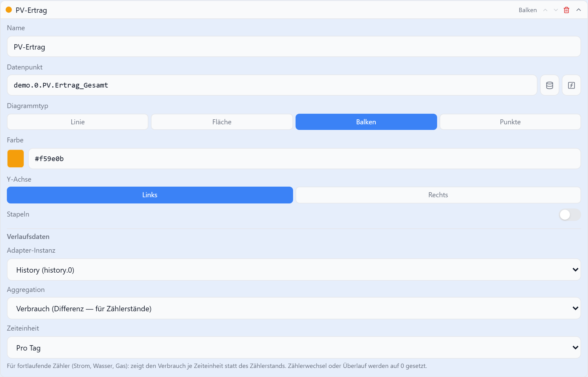Open the datapoint browser database icon
Screen dimensions: 588x377
point(549,85)
